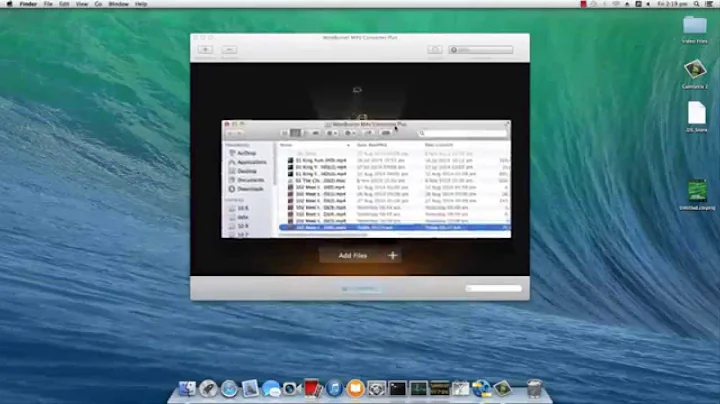Click the Remove (−) toolbar button in converter window

(x=229, y=50)
